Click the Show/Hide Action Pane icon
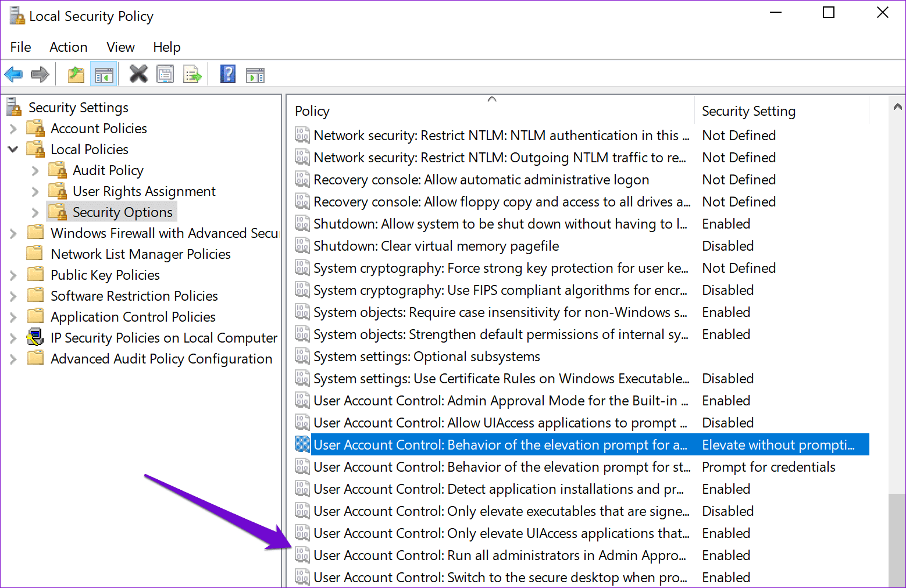The height and width of the screenshot is (588, 906). click(x=255, y=74)
